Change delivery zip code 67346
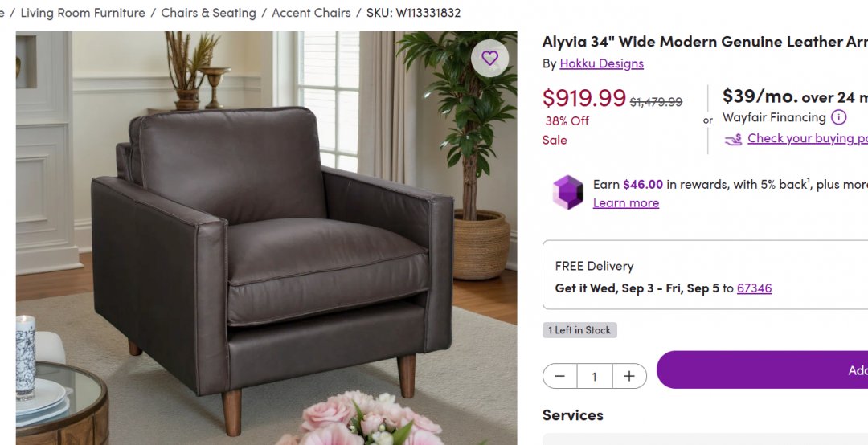This screenshot has width=868, height=445. pyautogui.click(x=754, y=288)
